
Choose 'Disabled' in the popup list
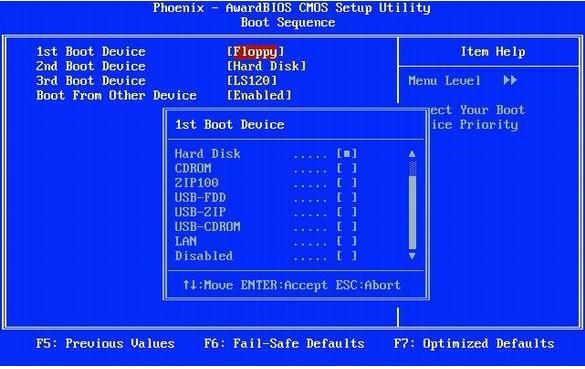[x=204, y=256]
